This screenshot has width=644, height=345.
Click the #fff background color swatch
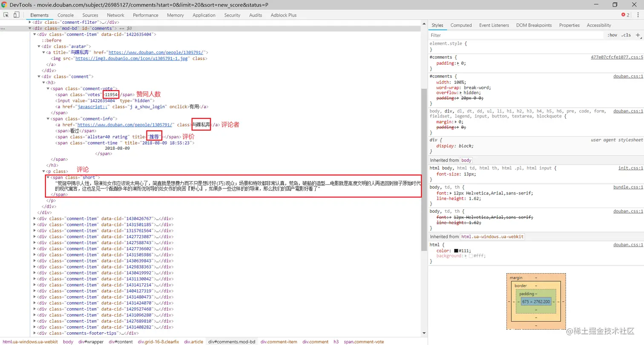tap(471, 256)
